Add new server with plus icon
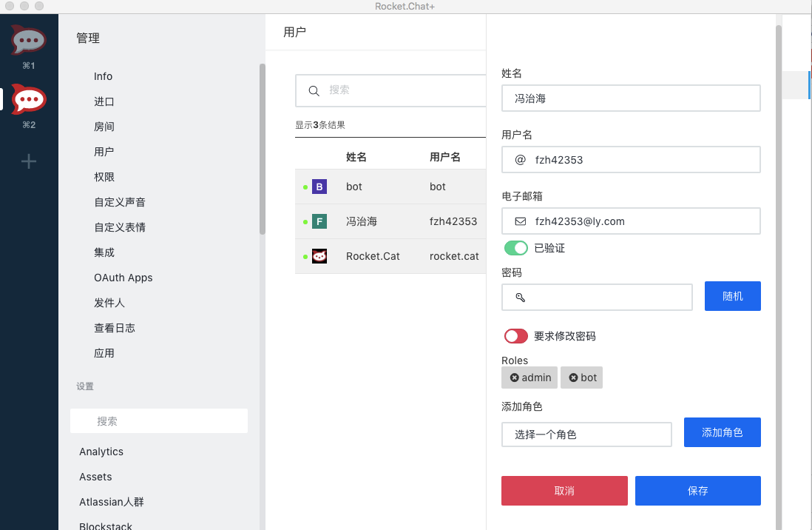Screen dimensions: 812x530 pos(29,161)
